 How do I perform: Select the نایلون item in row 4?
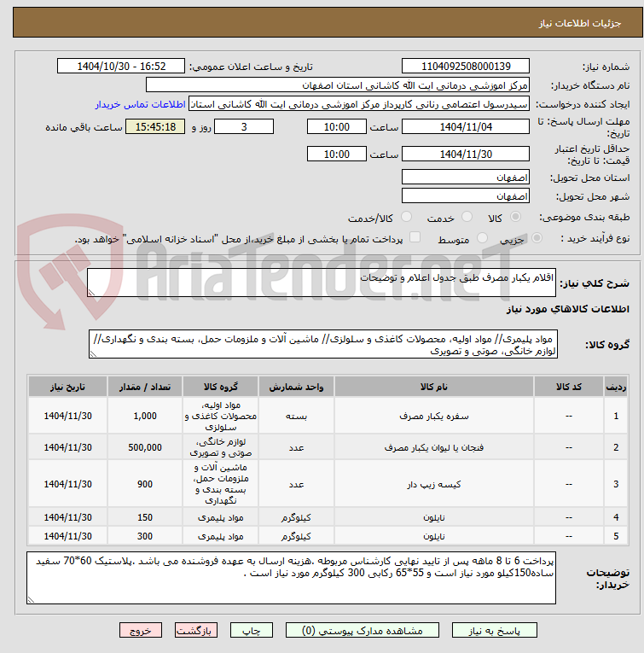coord(434,517)
